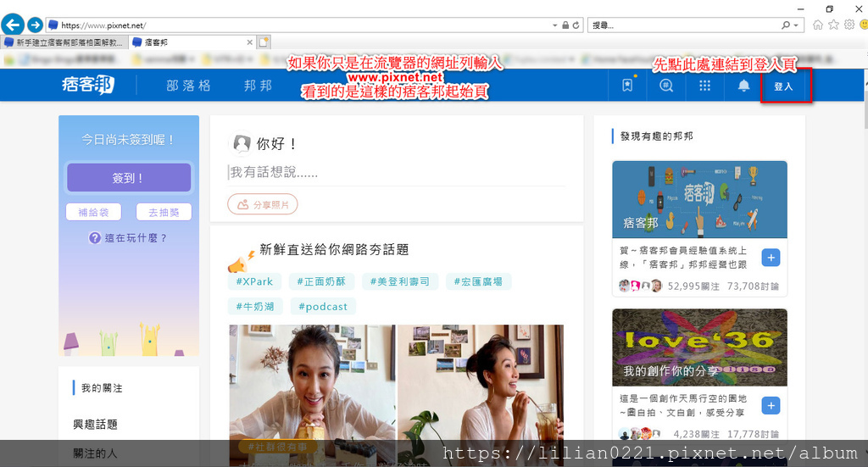Click the smiley feedback icon
This screenshot has width=868, height=467.
[x=864, y=25]
